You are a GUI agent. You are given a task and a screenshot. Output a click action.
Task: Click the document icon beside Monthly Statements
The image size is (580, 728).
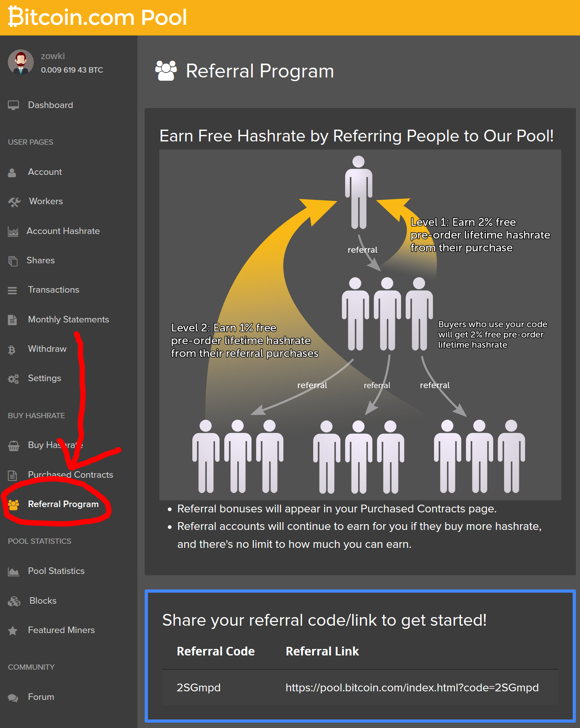click(x=12, y=320)
